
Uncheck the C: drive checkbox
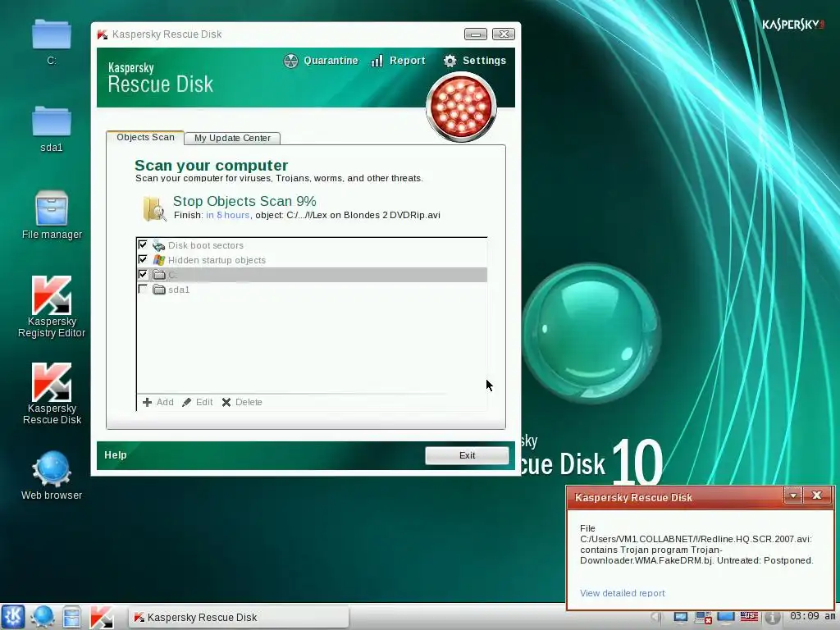(x=143, y=274)
